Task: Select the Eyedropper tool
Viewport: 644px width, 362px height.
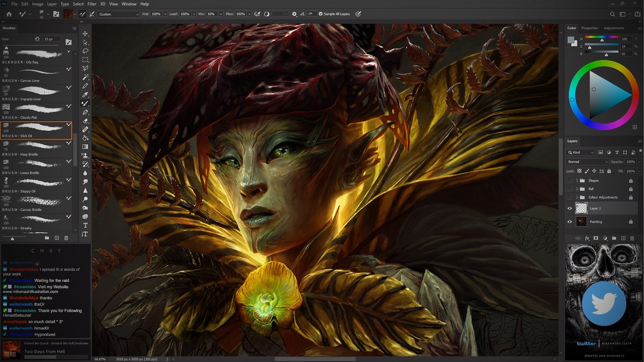Action: click(x=85, y=94)
